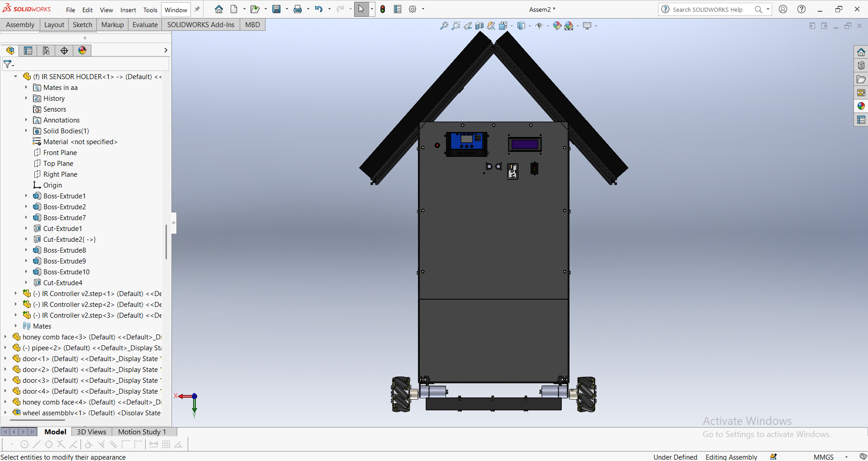Expand the Solid Bodies(1) folder

(26, 131)
